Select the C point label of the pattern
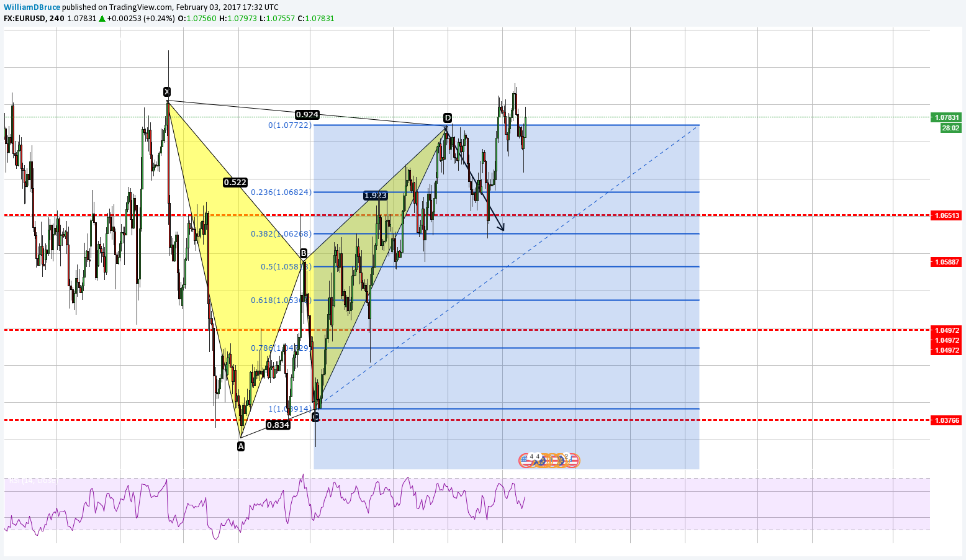The height and width of the screenshot is (560, 966). (x=315, y=417)
